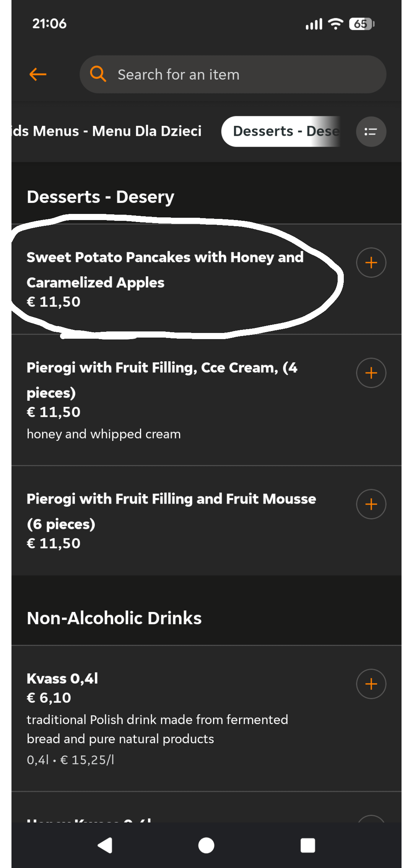
Task: Switch to Kids Menus - Menu Dla Dzieci tab
Action: [107, 131]
